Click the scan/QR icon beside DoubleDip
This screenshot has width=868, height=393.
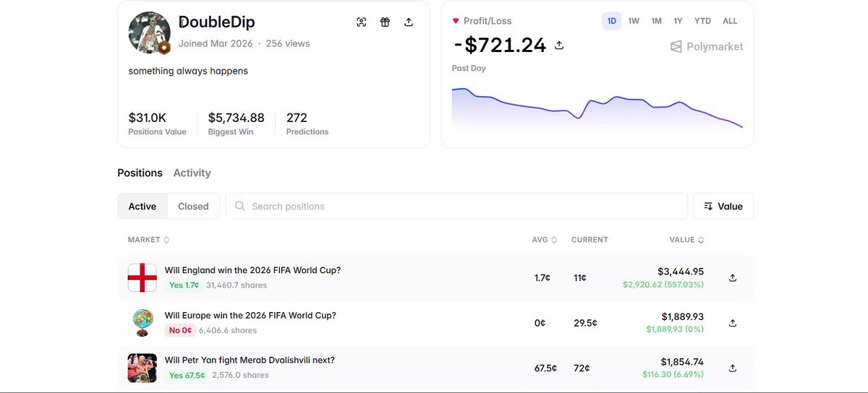(x=362, y=22)
